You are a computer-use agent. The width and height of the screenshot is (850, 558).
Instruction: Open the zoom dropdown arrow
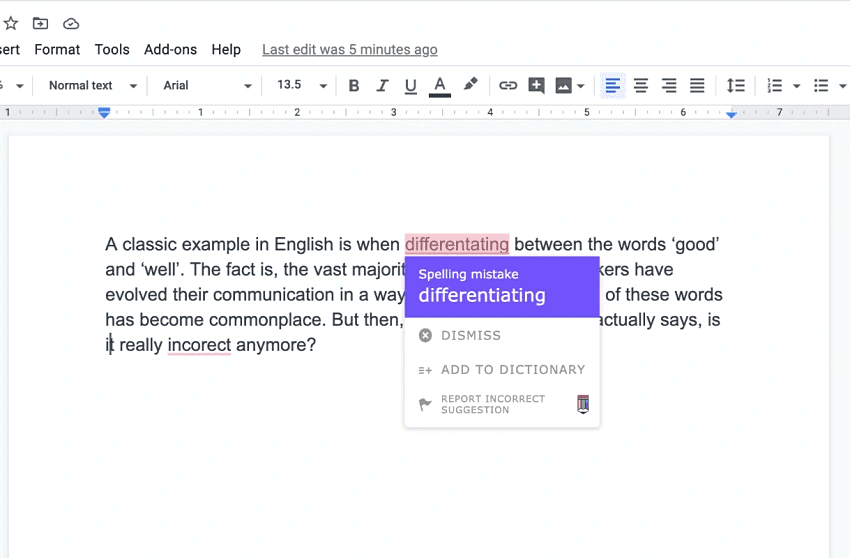pyautogui.click(x=20, y=86)
